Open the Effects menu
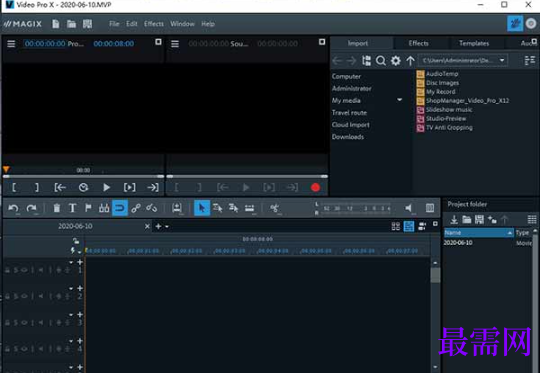This screenshot has width=550, height=373. tap(154, 24)
